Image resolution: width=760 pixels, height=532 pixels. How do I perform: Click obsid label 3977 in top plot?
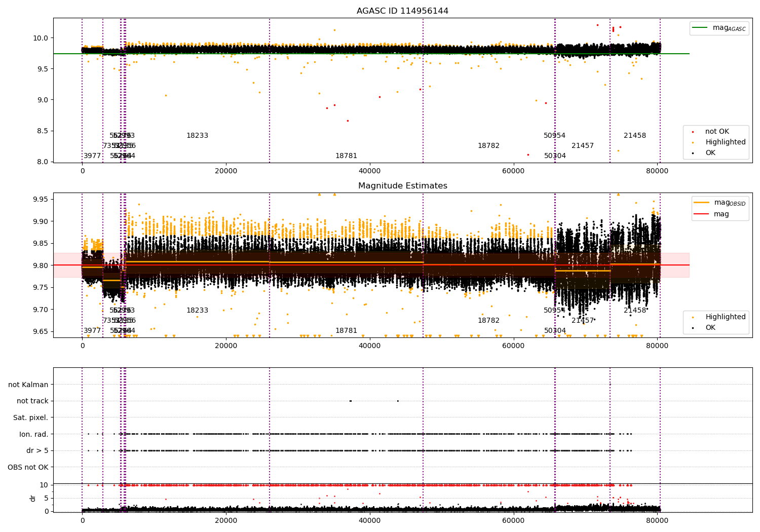click(92, 156)
